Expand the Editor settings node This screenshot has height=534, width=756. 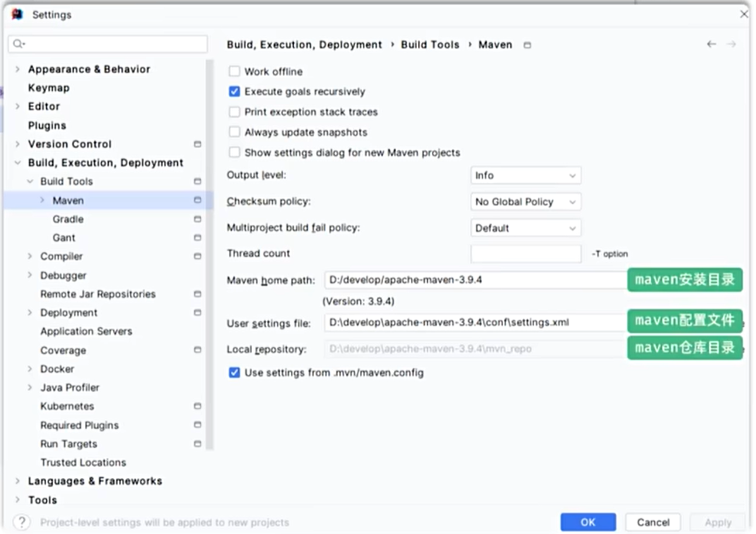click(18, 107)
